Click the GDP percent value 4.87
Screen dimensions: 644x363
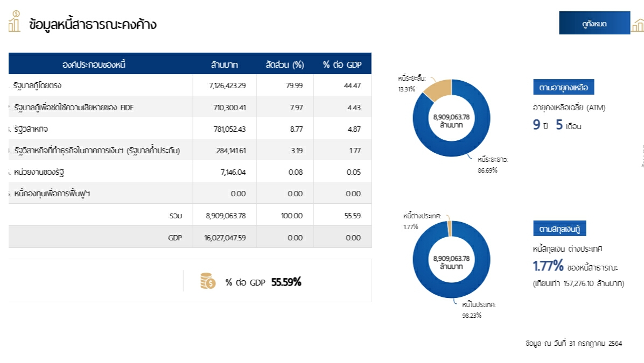[354, 129]
